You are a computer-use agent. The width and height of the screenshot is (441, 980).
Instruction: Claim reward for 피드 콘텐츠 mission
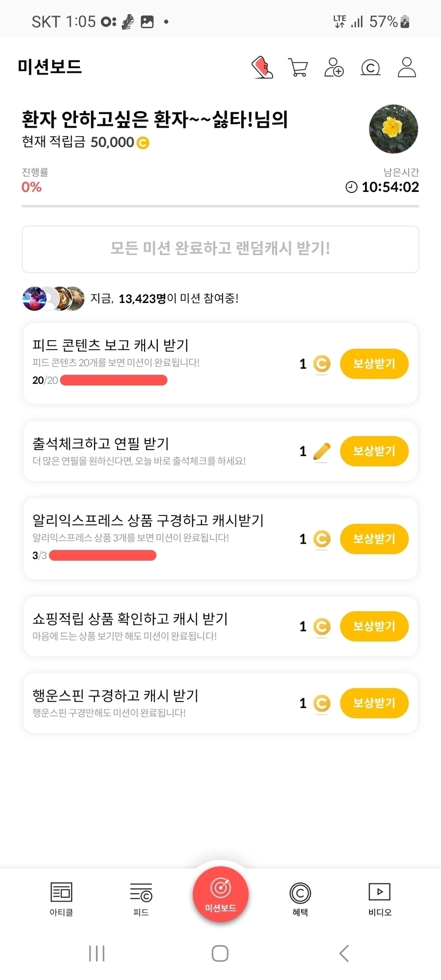click(374, 364)
